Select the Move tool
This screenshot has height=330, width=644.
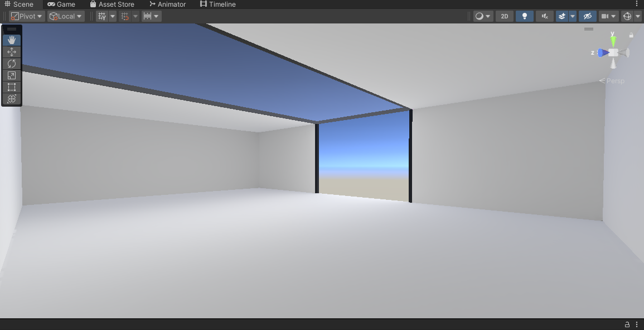coord(12,52)
